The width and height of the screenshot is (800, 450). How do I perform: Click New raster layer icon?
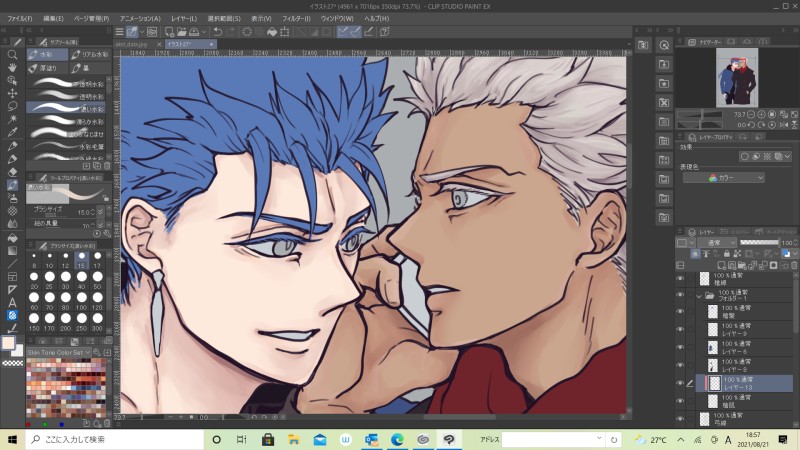coord(722,265)
